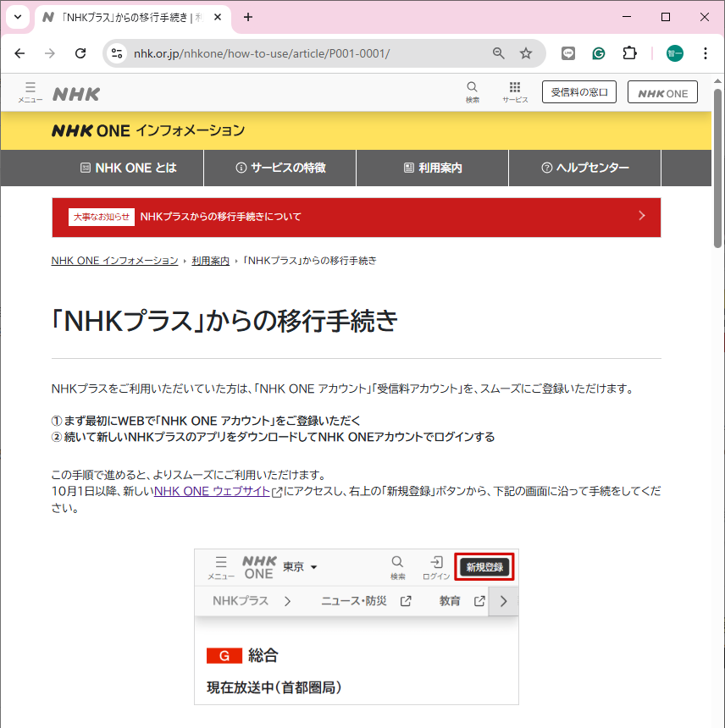Viewport: 725px width, 728px height.
Task: Click the 利用案内 breadcrumb link
Action: click(x=210, y=261)
